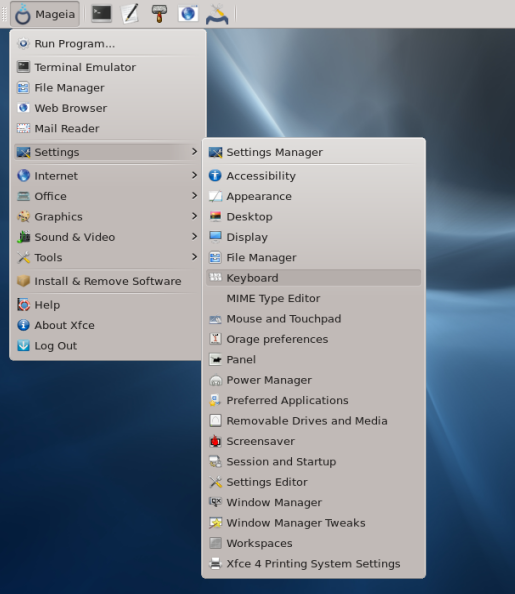Screen dimensions: 515x594
Task: Open the text editor pencil icon in panel
Action: 130,14
